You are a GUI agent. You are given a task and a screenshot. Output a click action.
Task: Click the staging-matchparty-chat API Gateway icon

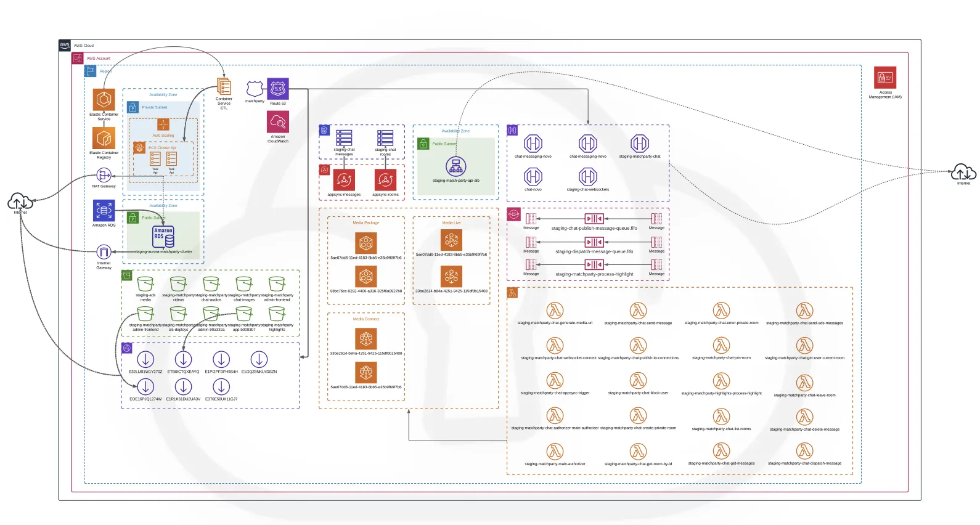pyautogui.click(x=640, y=144)
